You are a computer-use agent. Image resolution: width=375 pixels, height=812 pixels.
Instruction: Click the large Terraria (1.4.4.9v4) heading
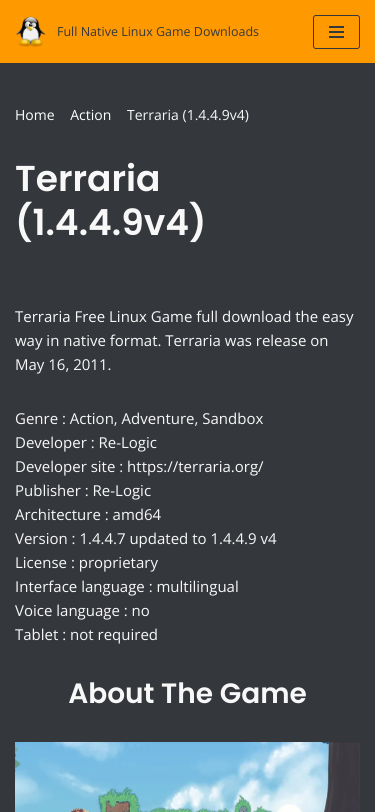(x=110, y=201)
